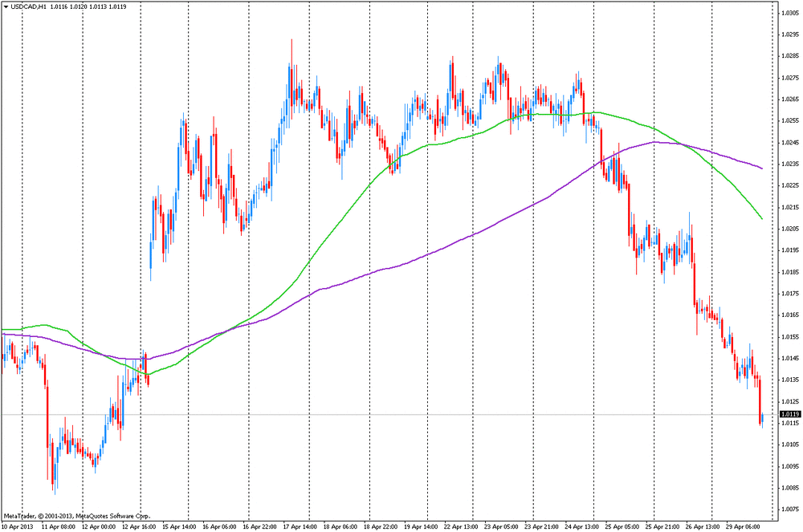Click the 1.0175 price scale label
This screenshot has width=803, height=532.
click(791, 293)
